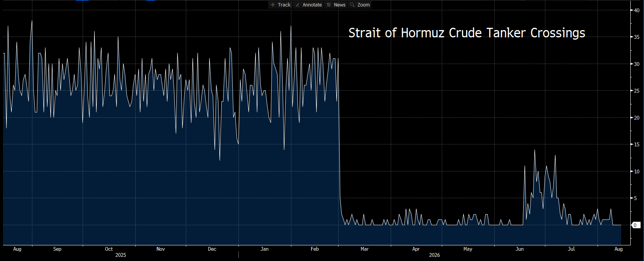Screen dimensions: 644x261
Task: Click the May month label
Action: pos(468,249)
